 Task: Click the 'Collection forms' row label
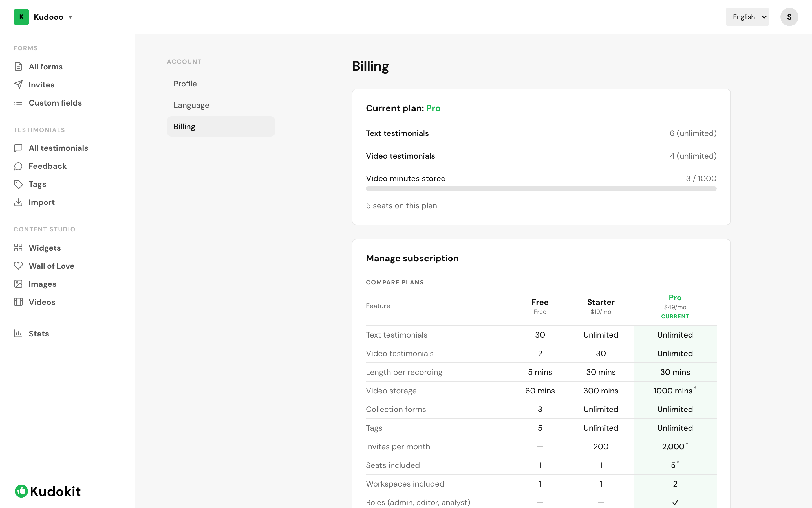pos(396,409)
